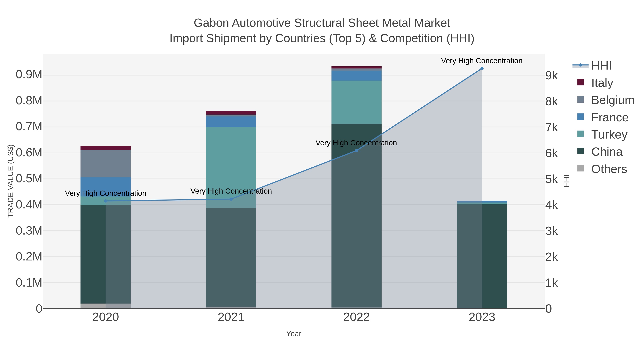
Task: Select the Belgium bar segment for 2020
Action: click(106, 164)
